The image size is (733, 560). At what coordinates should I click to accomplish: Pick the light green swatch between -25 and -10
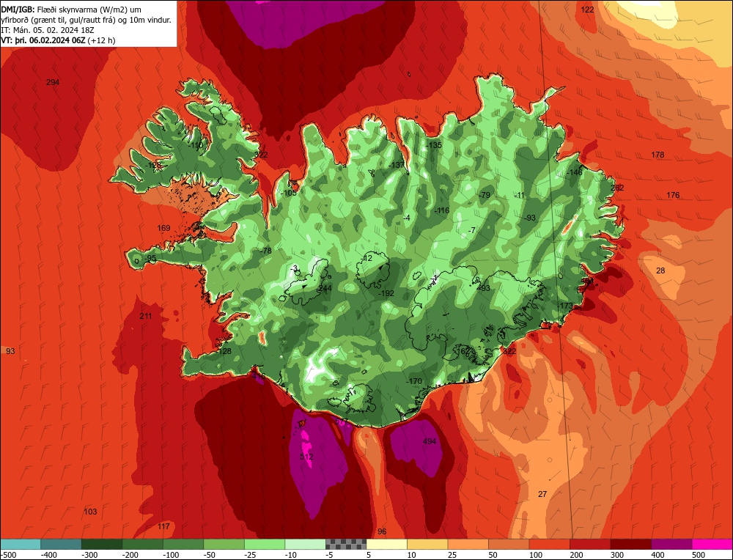[x=264, y=544]
